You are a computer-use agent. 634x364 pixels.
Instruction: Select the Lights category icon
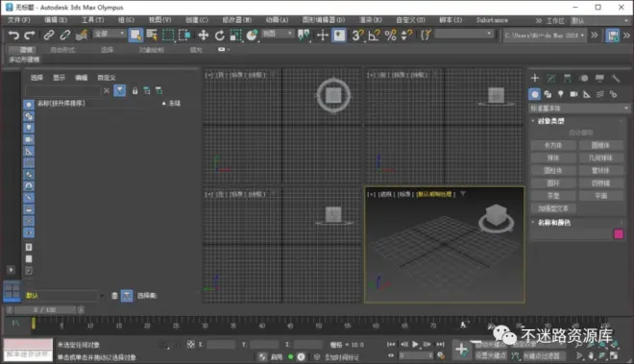tap(560, 94)
